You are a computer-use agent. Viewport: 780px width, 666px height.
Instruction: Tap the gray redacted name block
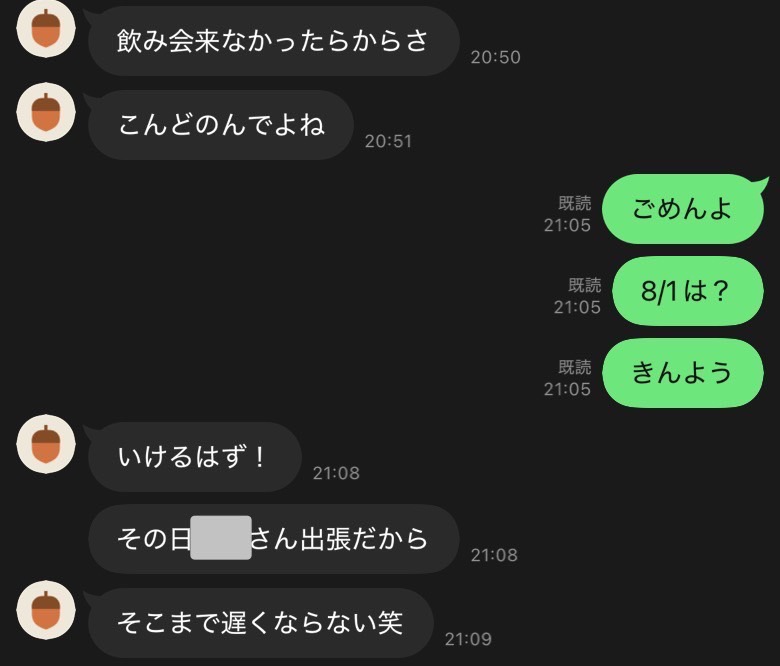pos(221,538)
